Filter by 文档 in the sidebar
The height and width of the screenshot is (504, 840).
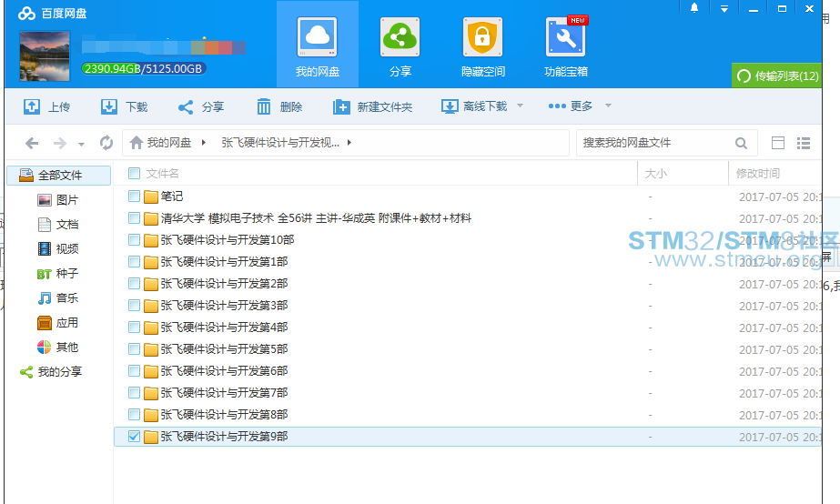(x=58, y=225)
